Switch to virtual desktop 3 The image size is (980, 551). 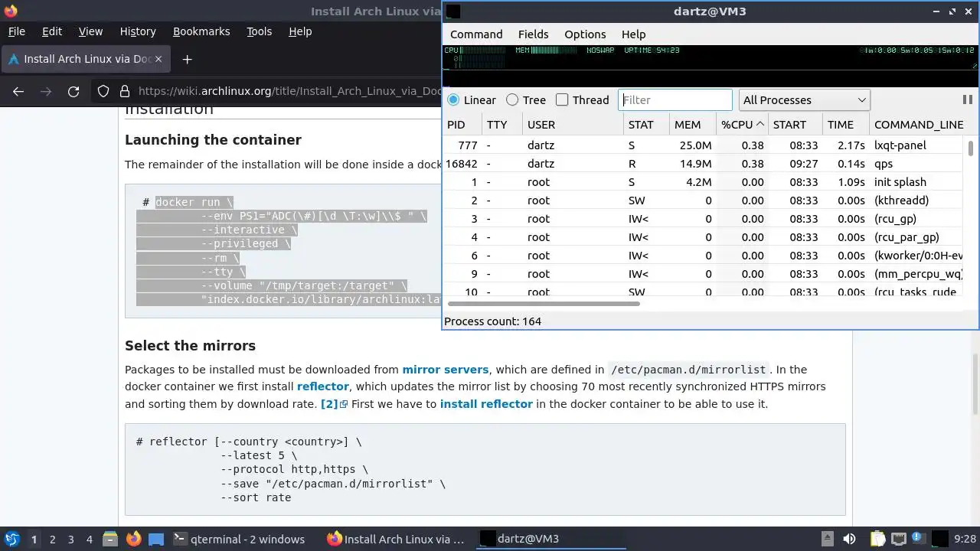click(70, 540)
